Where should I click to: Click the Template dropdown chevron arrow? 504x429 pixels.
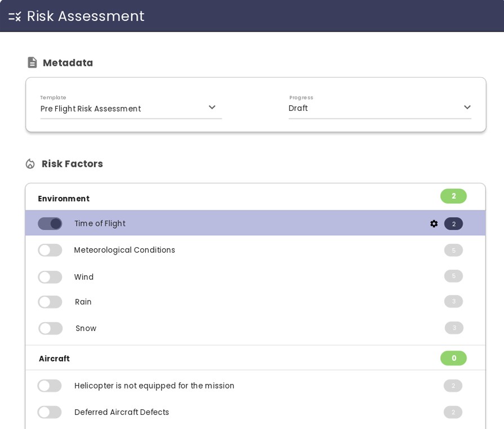coord(212,108)
